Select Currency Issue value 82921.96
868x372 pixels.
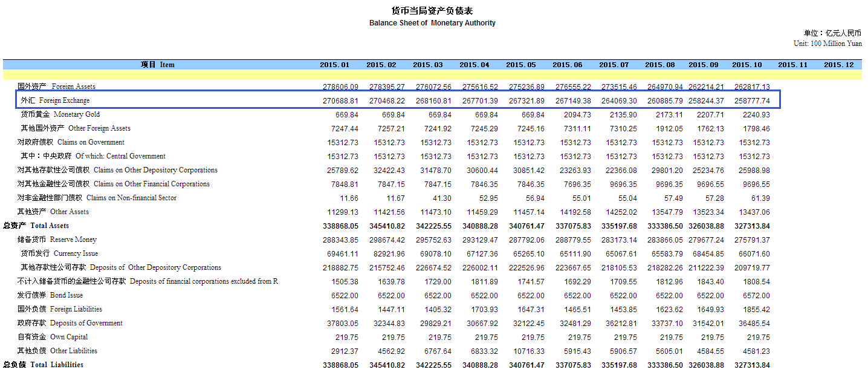pos(389,253)
